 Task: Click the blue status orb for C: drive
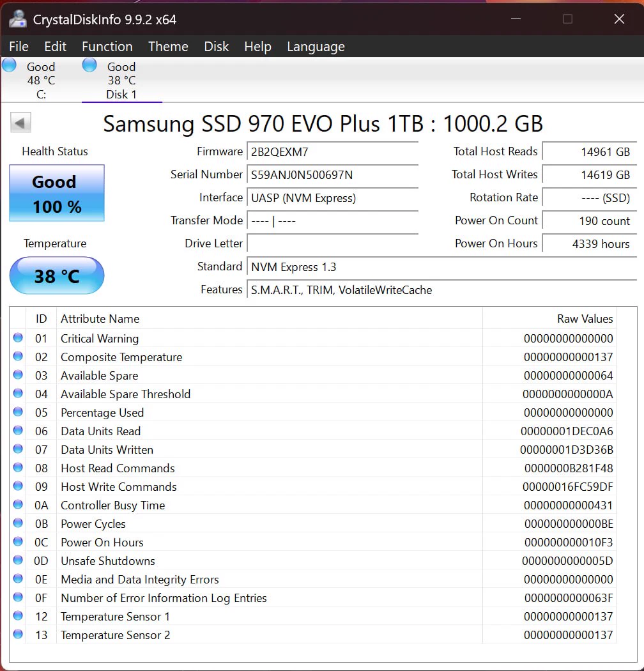pyautogui.click(x=9, y=65)
